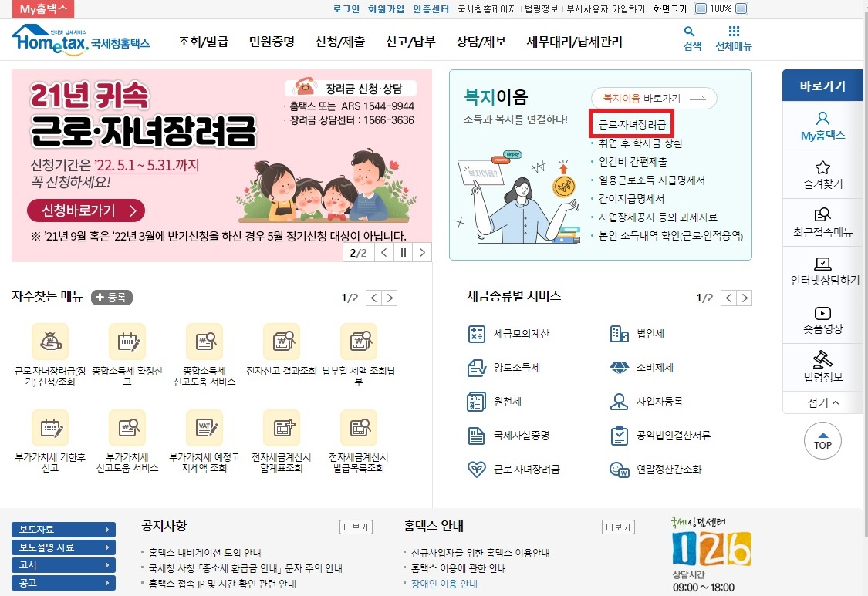Click 더보기 next to 홈택스 안내
This screenshot has width=868, height=596.
[618, 527]
